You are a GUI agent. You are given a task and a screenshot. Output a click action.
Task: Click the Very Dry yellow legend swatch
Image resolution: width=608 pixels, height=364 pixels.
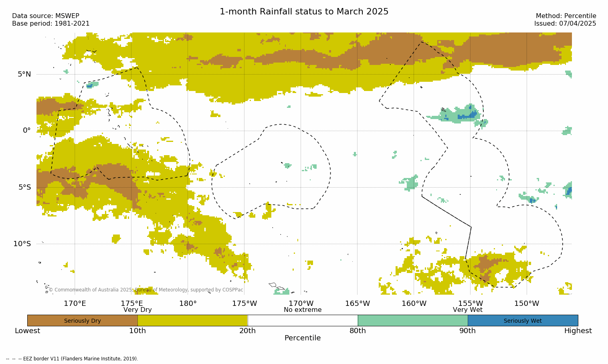click(192, 320)
